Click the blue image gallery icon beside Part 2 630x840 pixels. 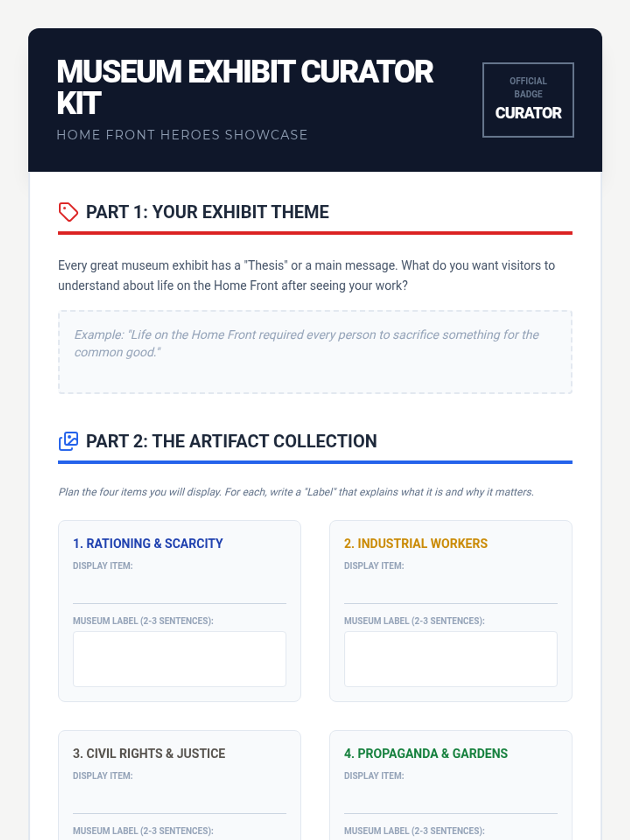click(x=68, y=442)
